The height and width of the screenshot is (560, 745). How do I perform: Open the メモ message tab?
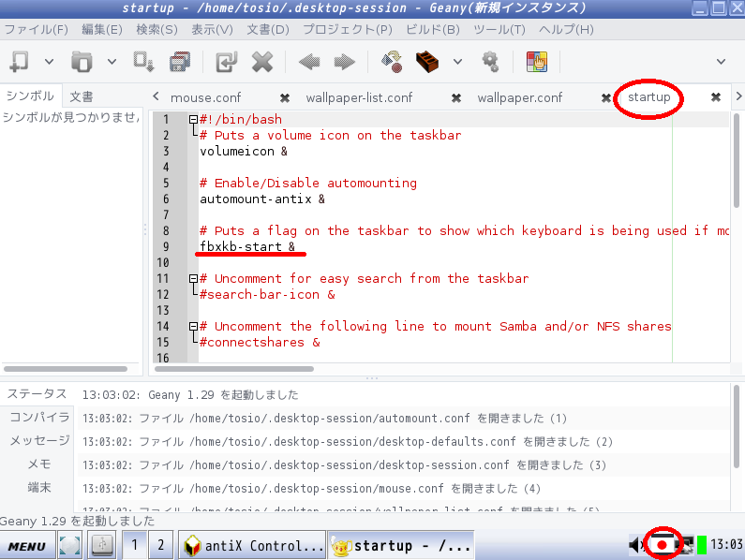39,464
